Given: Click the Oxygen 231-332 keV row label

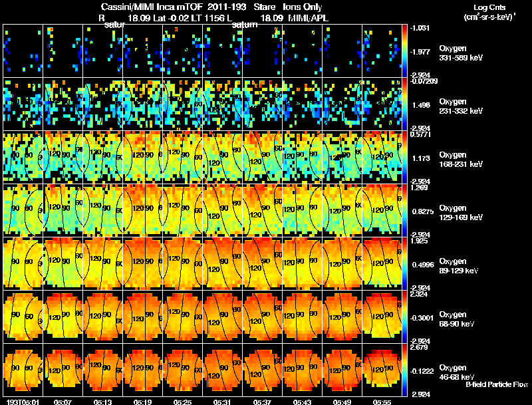Looking at the screenshot, I should tap(460, 106).
